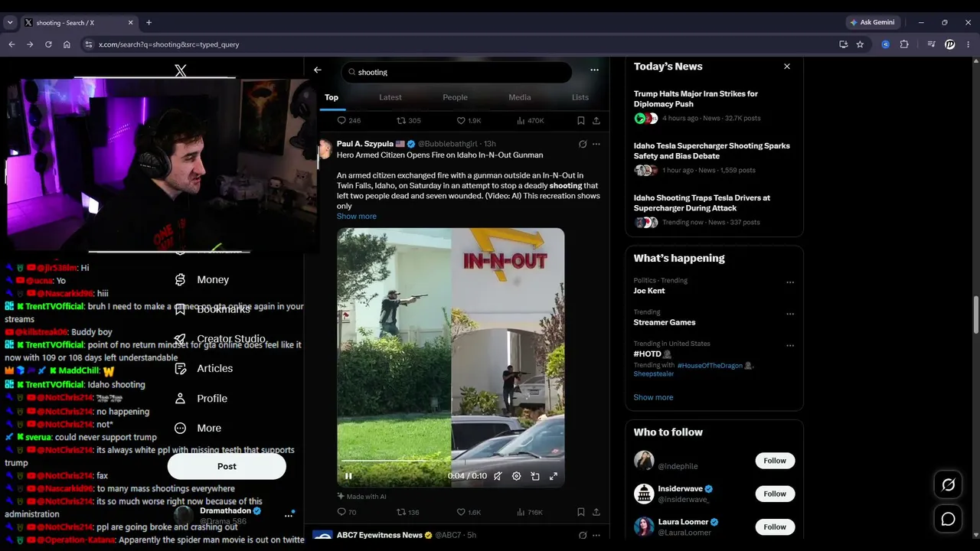Dismiss the Today's News panel
The image size is (980, 551).
pos(786,67)
